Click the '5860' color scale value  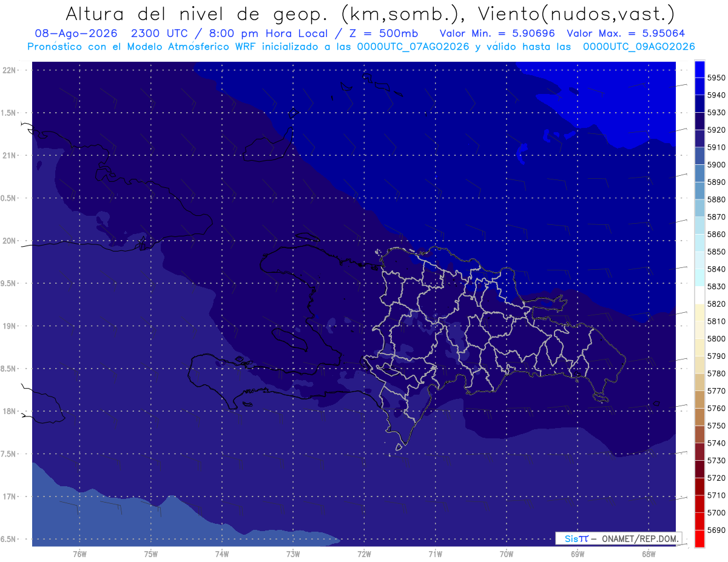click(716, 234)
